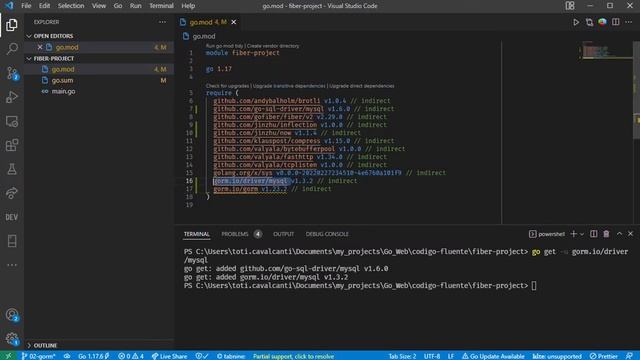The image size is (640, 360).
Task: Maximize terminal panel with chevron up
Action: point(619,234)
